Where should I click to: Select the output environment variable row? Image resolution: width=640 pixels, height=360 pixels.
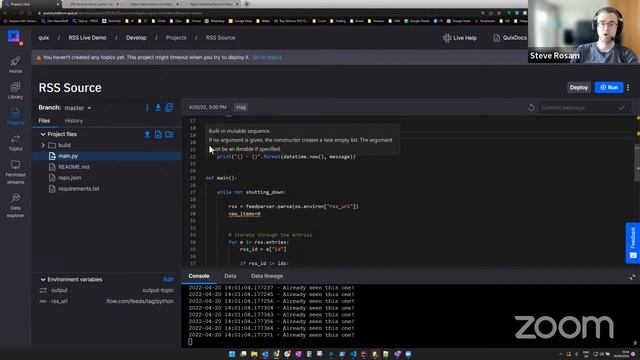(106, 290)
